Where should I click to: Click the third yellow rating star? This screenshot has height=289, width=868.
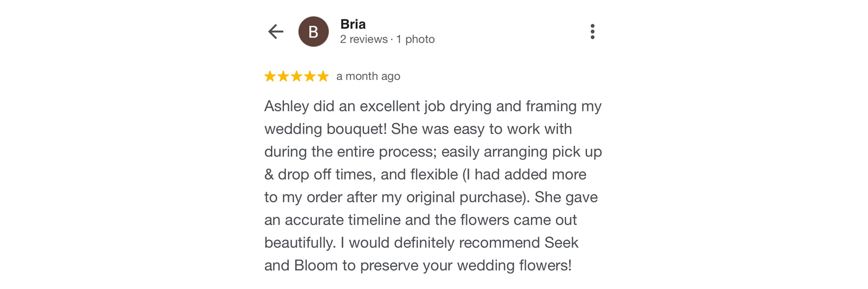click(x=296, y=76)
